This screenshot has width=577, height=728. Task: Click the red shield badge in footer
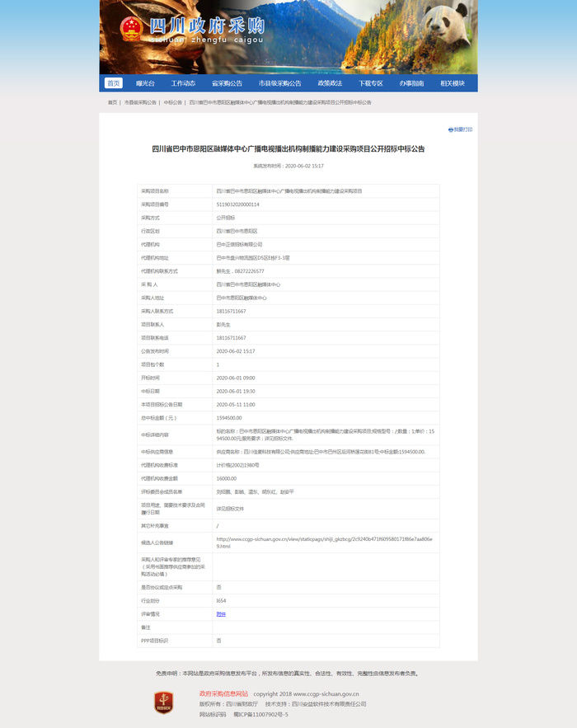(163, 702)
